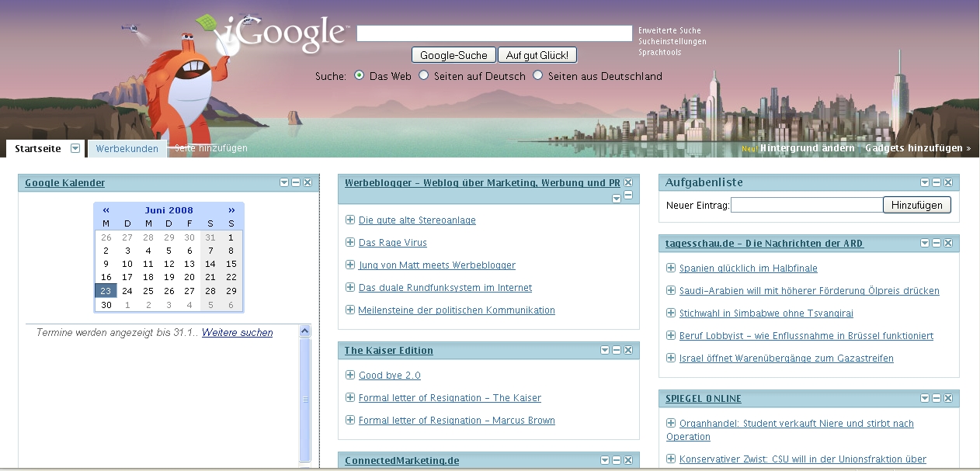Image resolution: width=980 pixels, height=471 pixels.
Task: Switch to the Startseite tab
Action: (x=38, y=148)
